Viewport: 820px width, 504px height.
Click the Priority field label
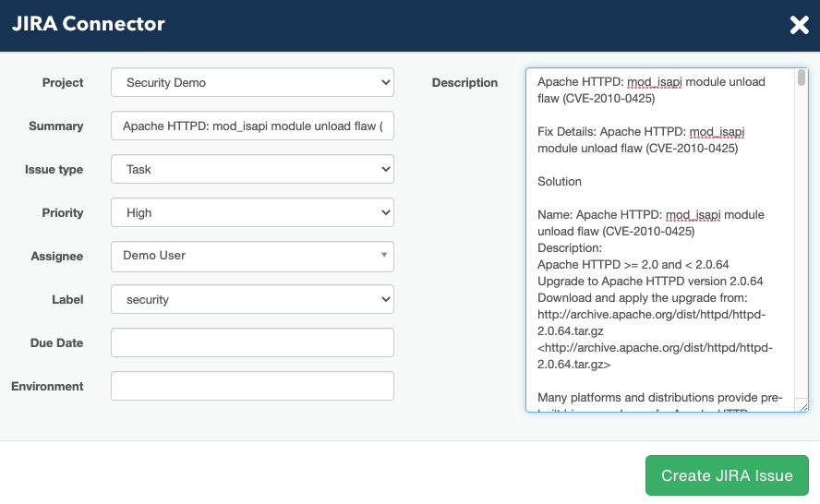[63, 213]
